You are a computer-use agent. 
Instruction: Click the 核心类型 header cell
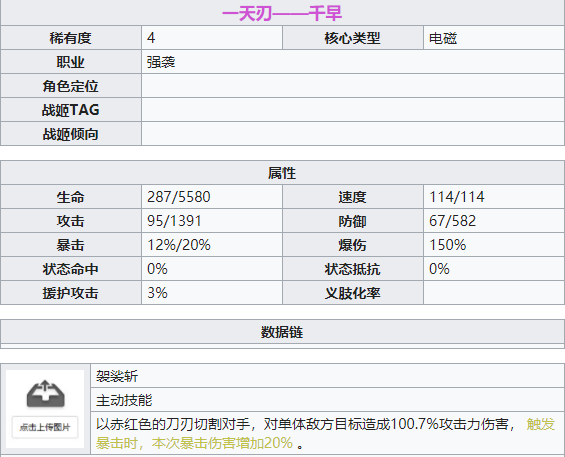pyautogui.click(x=352, y=38)
